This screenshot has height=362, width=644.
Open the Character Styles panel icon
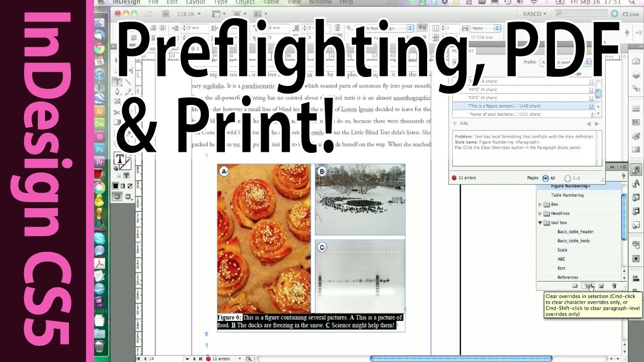click(x=635, y=184)
